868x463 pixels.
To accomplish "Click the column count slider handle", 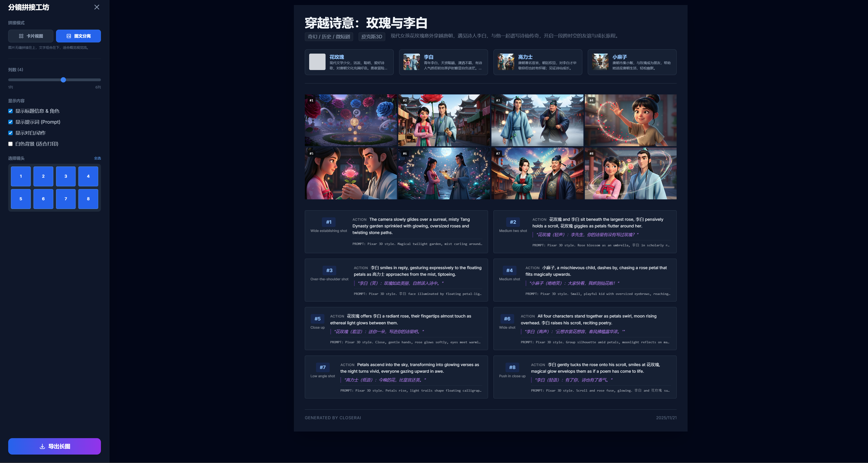I will click(x=63, y=80).
